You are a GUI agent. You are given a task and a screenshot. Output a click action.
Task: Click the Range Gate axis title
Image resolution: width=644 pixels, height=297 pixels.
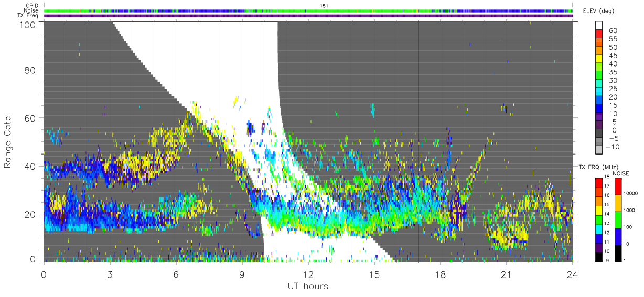8,142
